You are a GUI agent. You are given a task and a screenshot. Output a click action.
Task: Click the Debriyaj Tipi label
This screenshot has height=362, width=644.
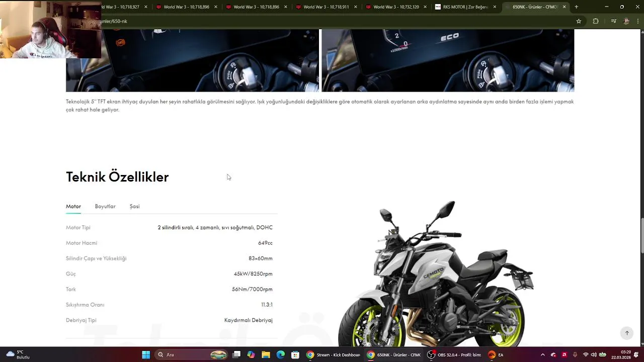tap(81, 320)
